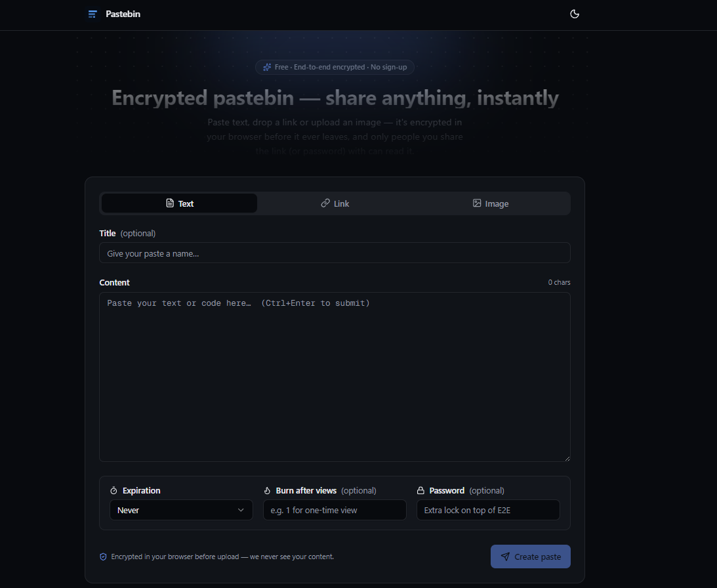This screenshot has width=717, height=588.
Task: Click the sparkle icon in the Free badge
Action: (267, 67)
